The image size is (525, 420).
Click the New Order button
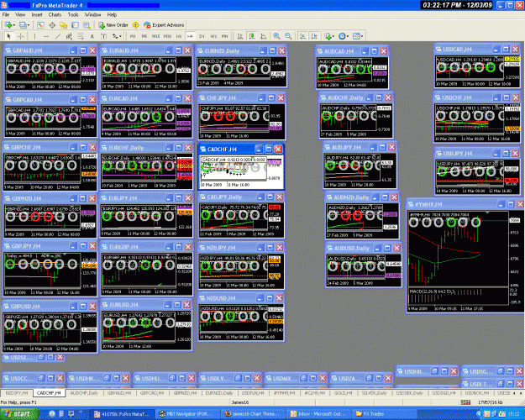(x=113, y=25)
